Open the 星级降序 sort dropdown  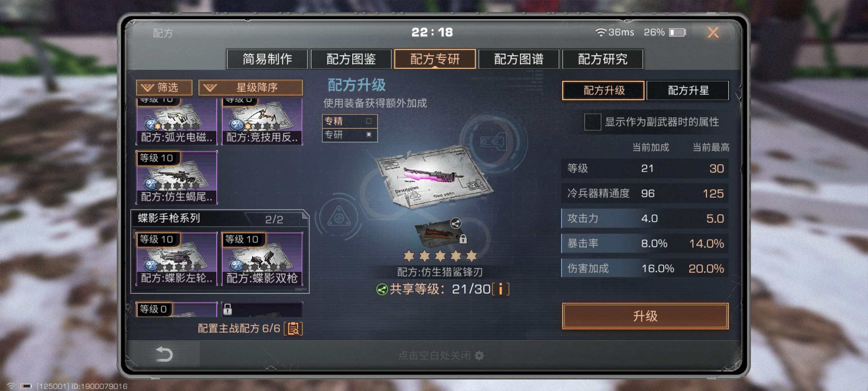[x=250, y=88]
